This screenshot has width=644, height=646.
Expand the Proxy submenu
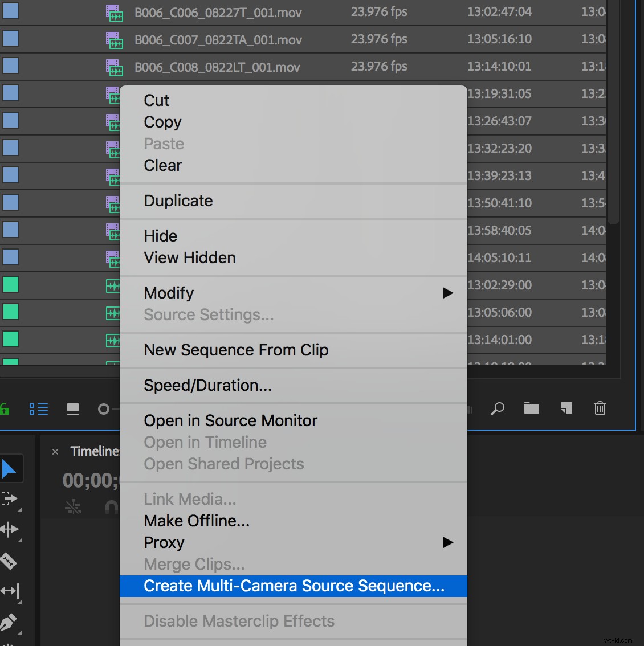448,542
